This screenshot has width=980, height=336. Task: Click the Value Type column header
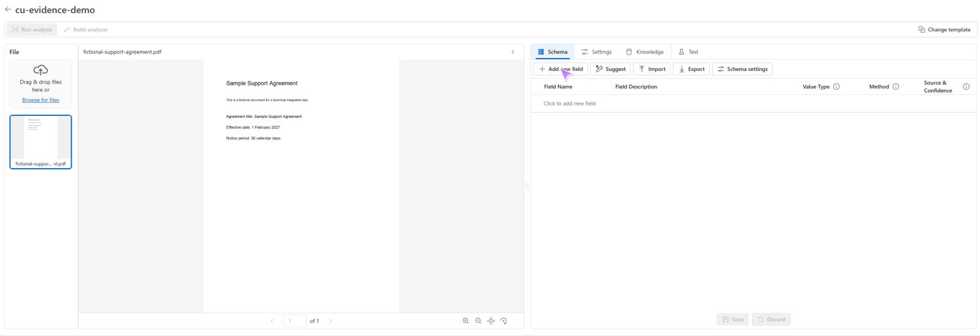816,87
